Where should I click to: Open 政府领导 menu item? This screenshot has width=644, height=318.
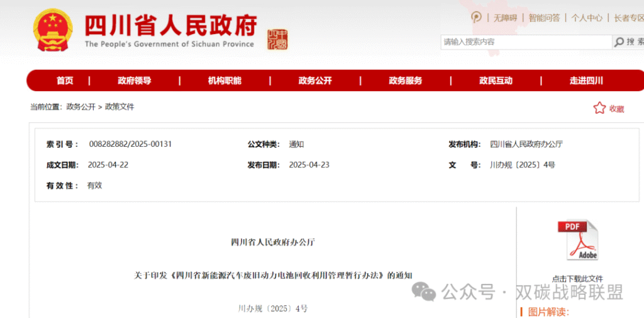pos(135,81)
